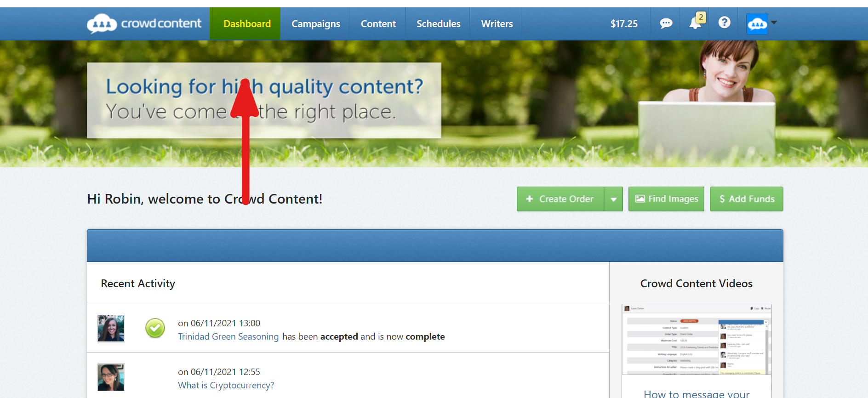868x398 pixels.
Task: Click the Crowd Content Videos heading
Action: (696, 284)
